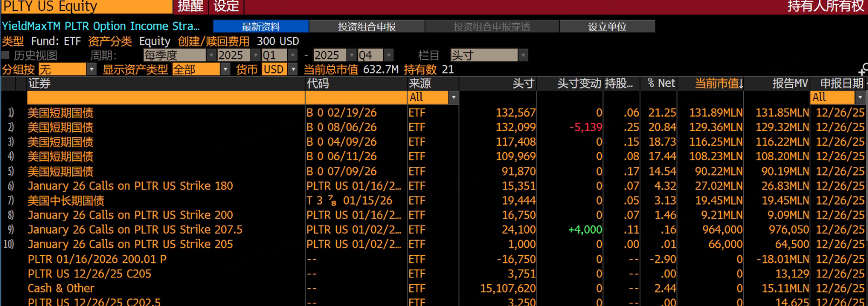
Task: Click the 创建/赎回费用 label
Action: (214, 41)
